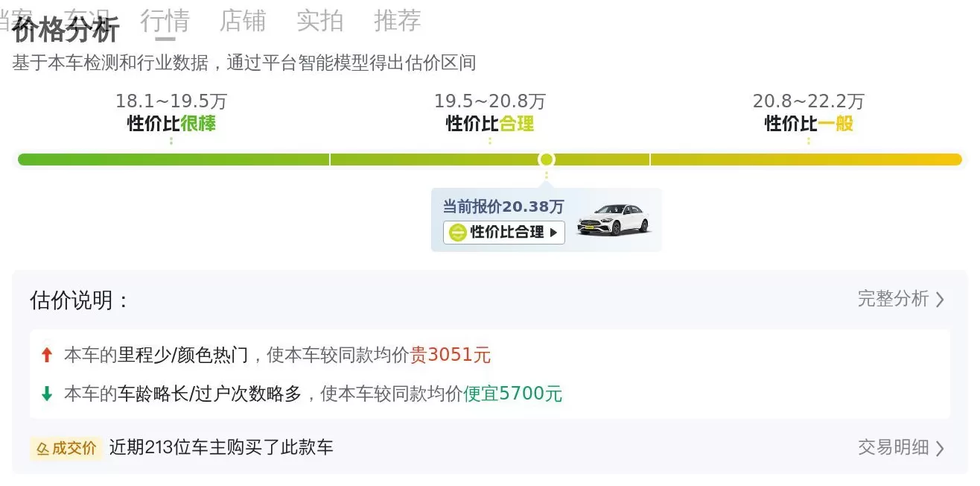Open the 店铺 tab
Viewport: 980px width, 486px height.
(242, 21)
